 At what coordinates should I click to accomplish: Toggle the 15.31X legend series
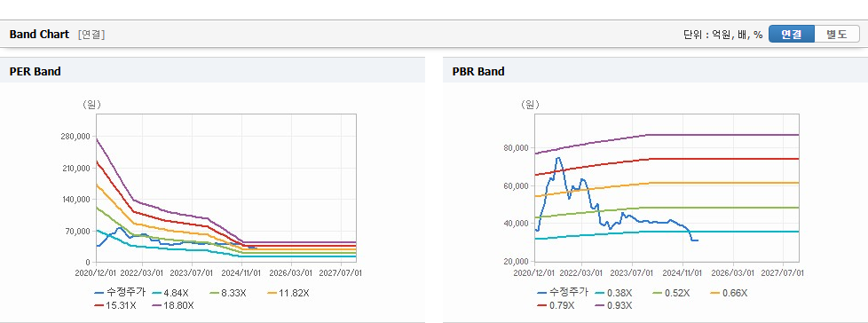[x=115, y=305]
